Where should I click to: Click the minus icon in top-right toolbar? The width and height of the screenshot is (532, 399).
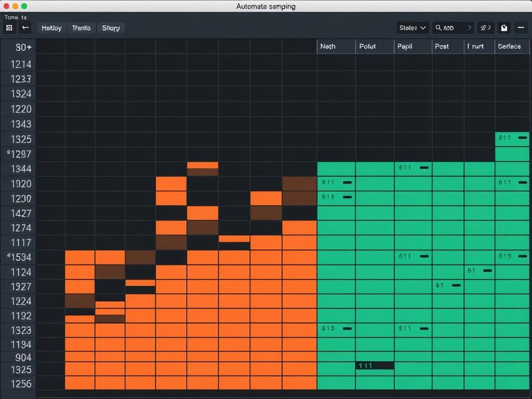coord(521,28)
